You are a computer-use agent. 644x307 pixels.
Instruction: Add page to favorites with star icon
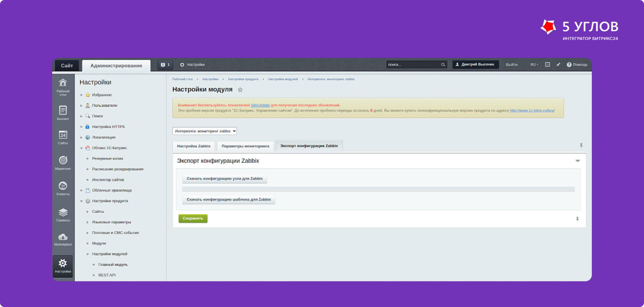(x=240, y=90)
